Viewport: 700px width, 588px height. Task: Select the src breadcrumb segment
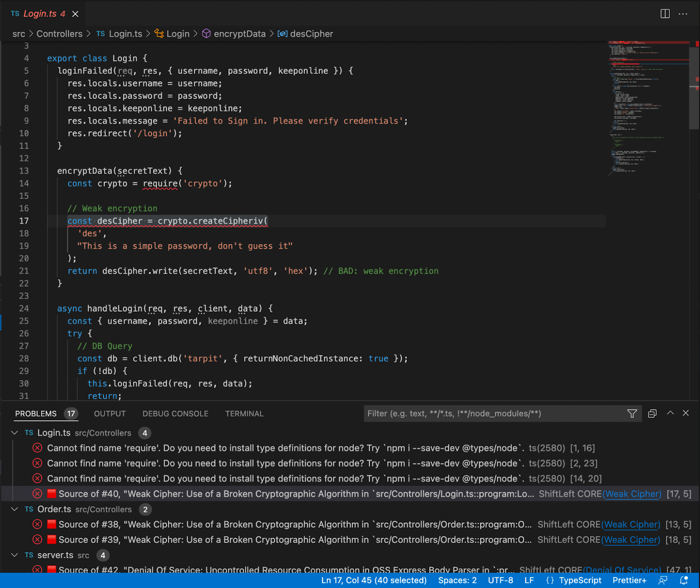[18, 34]
